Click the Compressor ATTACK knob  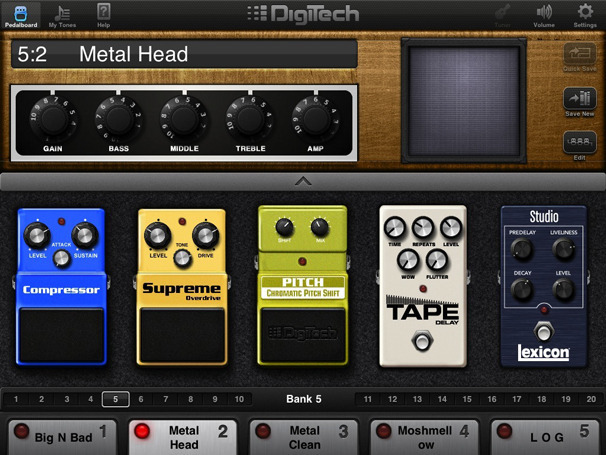click(x=61, y=258)
